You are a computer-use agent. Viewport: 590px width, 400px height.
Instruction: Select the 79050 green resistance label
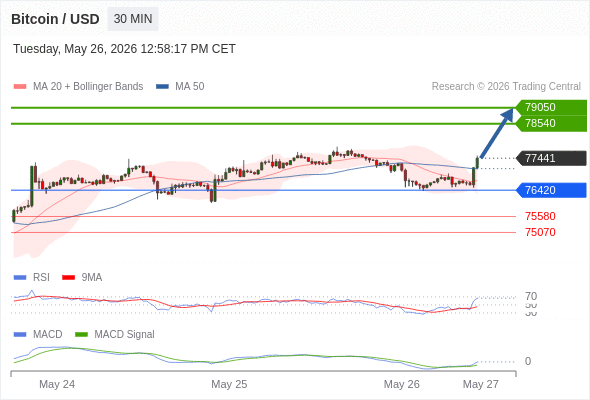pyautogui.click(x=551, y=107)
